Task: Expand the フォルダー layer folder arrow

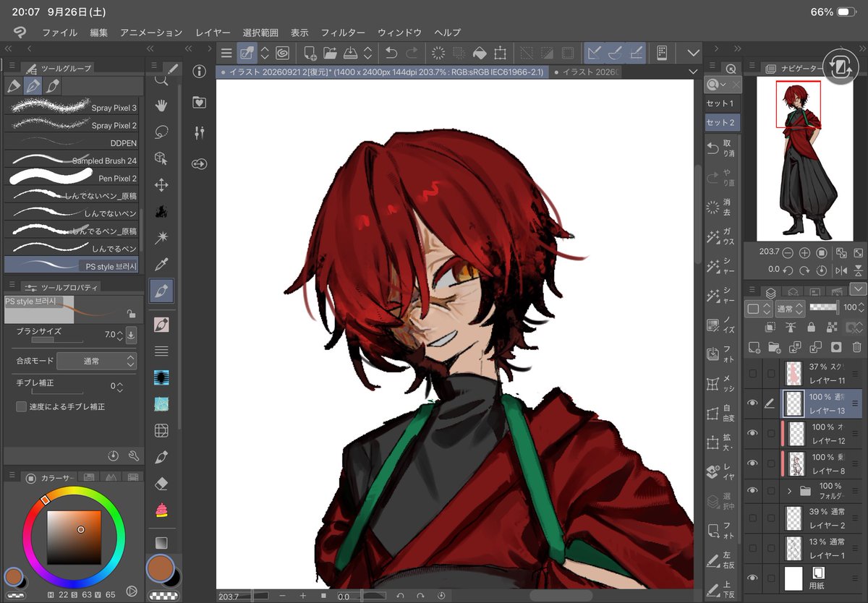Action: point(789,491)
